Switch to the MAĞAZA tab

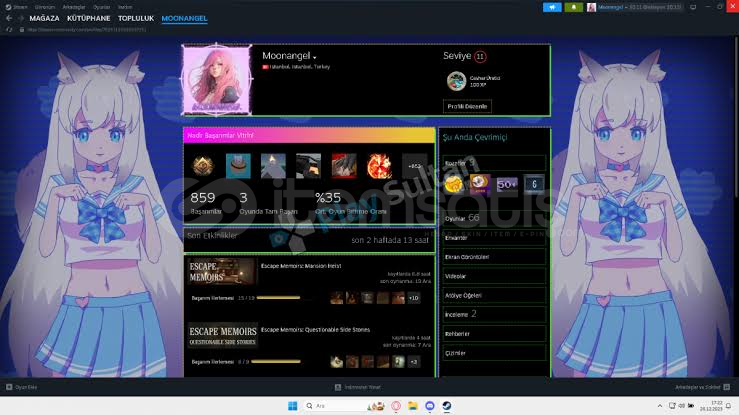tap(44, 18)
